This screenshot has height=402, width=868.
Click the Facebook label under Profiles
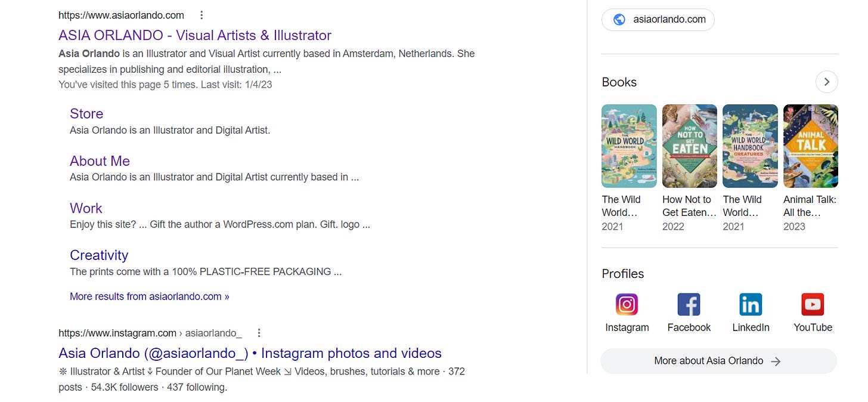click(x=689, y=327)
